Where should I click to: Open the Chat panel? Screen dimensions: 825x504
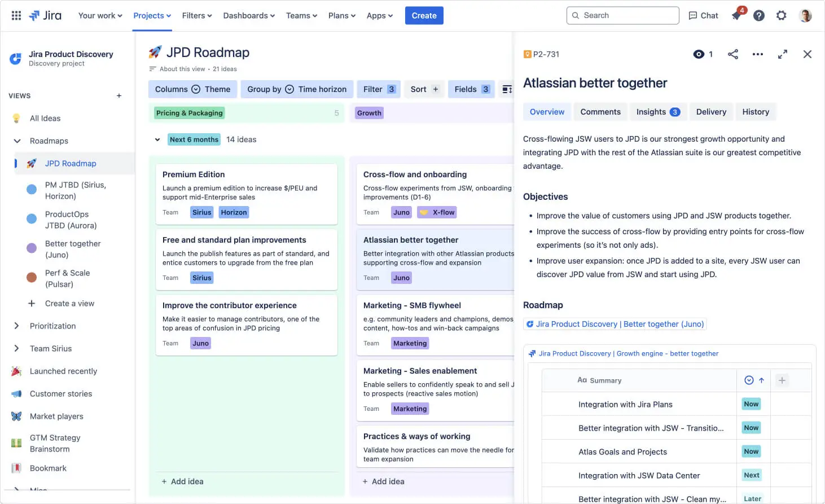(x=704, y=15)
